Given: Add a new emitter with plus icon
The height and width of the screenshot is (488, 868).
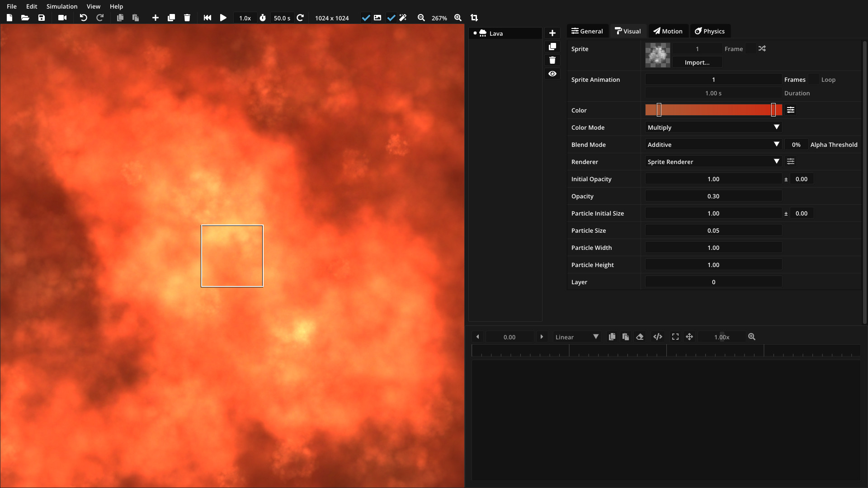Looking at the screenshot, I should [552, 33].
